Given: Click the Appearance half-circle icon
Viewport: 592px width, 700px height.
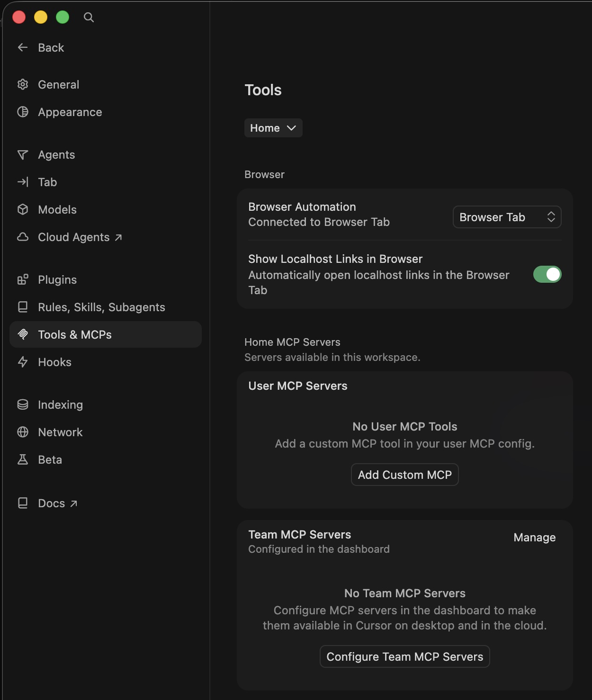Looking at the screenshot, I should tap(23, 112).
